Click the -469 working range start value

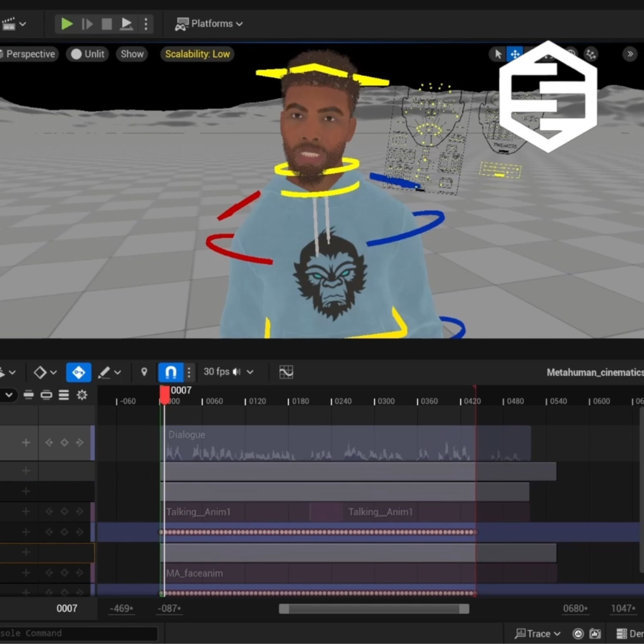(122, 609)
